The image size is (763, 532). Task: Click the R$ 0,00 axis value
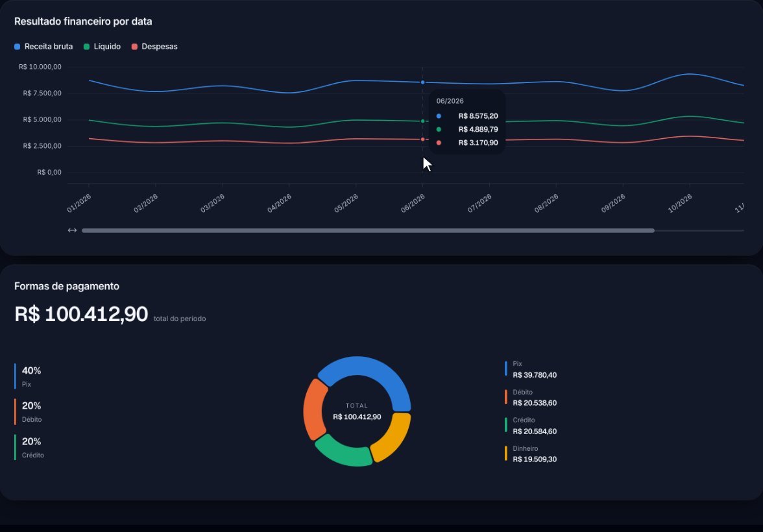[x=49, y=172]
